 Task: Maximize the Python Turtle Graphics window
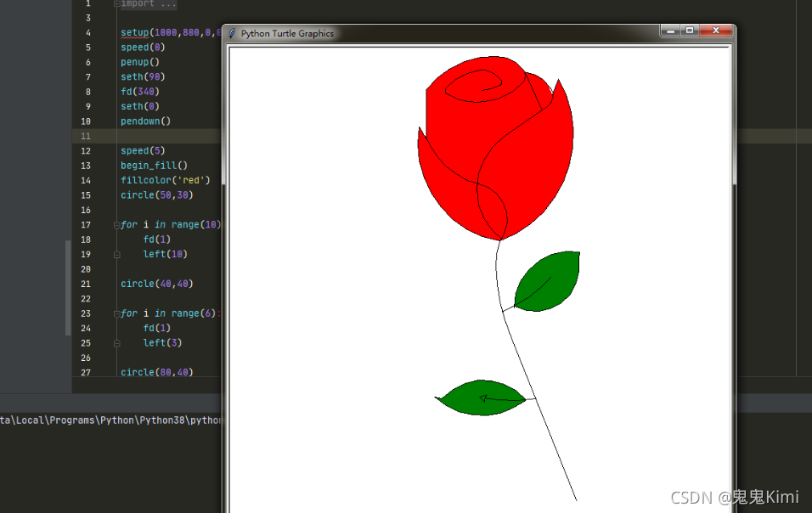click(x=690, y=31)
